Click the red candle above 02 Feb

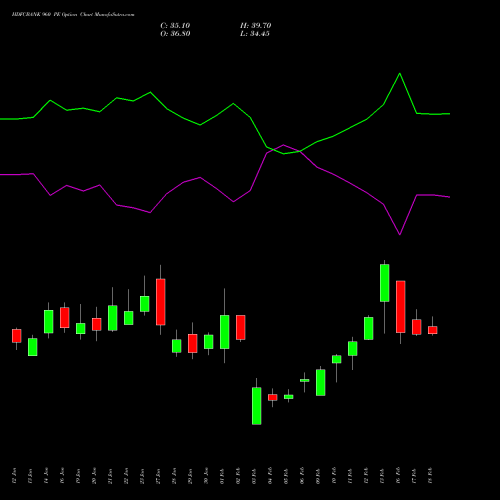tap(241, 327)
